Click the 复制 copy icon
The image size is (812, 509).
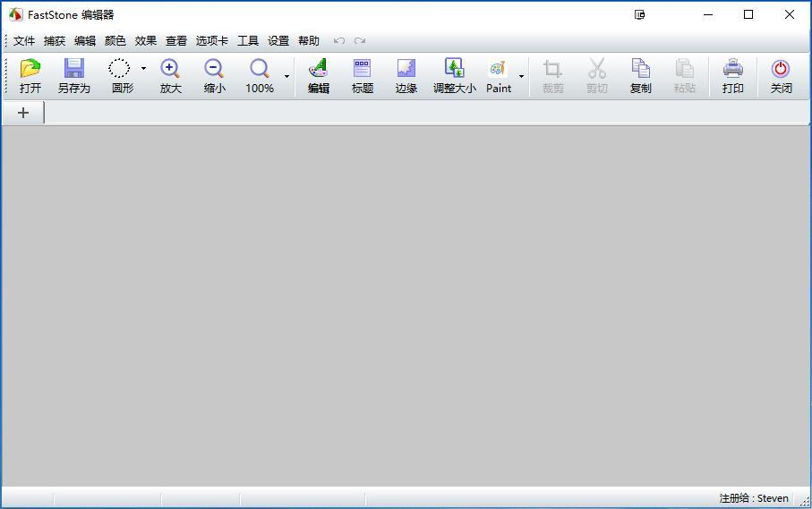pyautogui.click(x=641, y=68)
